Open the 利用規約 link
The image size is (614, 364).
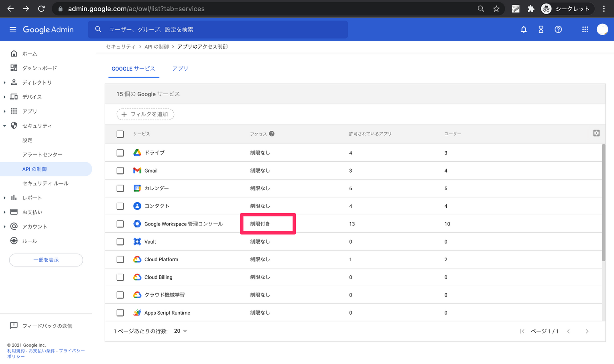[x=16, y=351]
